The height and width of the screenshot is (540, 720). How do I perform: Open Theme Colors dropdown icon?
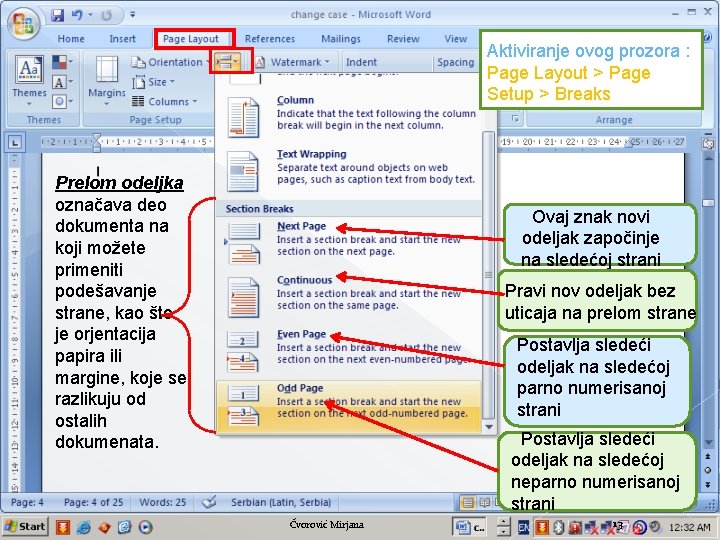click(x=62, y=62)
